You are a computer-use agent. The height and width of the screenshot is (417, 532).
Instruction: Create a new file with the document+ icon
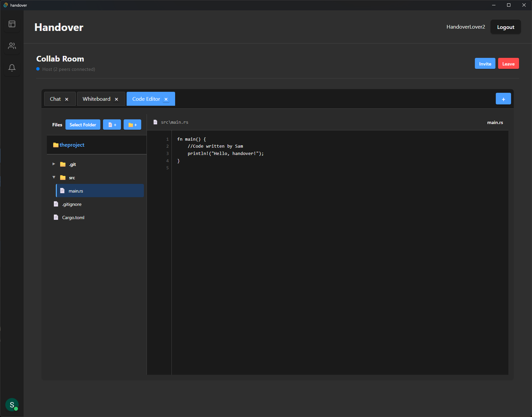pyautogui.click(x=112, y=124)
